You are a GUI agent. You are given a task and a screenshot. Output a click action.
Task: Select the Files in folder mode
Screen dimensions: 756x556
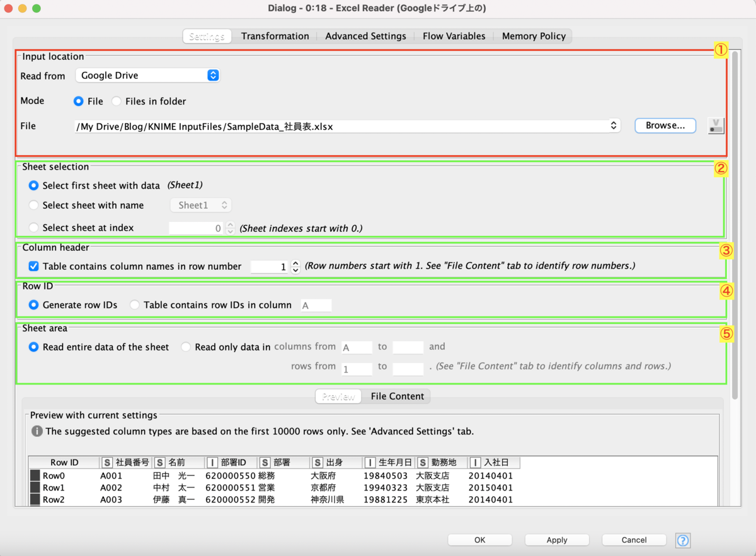pyautogui.click(x=117, y=101)
